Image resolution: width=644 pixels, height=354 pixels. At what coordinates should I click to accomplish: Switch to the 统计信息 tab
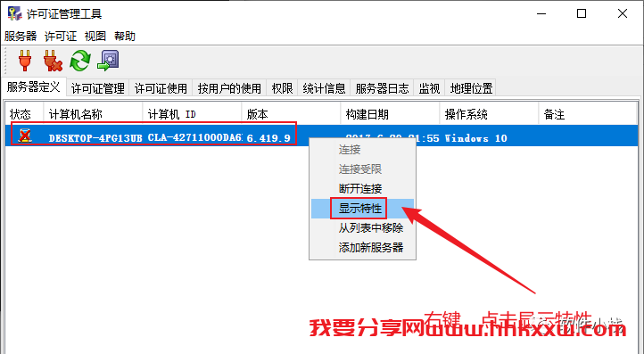[324, 88]
